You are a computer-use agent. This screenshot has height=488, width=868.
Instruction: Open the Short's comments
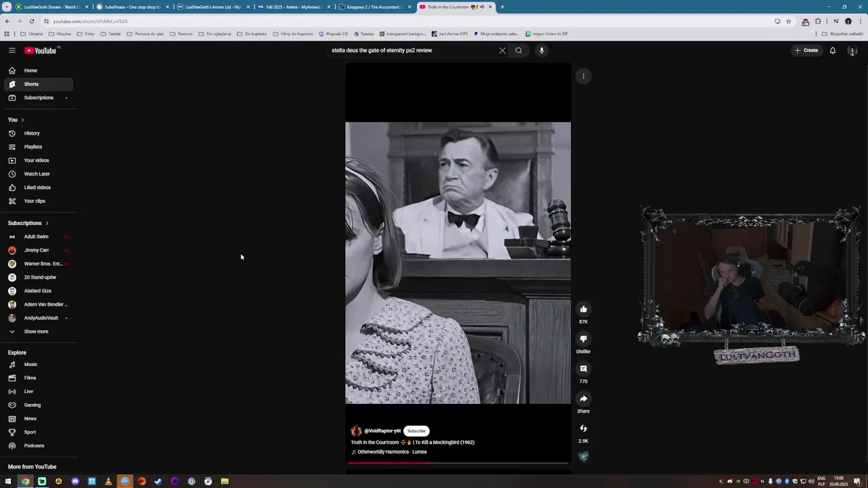click(583, 369)
